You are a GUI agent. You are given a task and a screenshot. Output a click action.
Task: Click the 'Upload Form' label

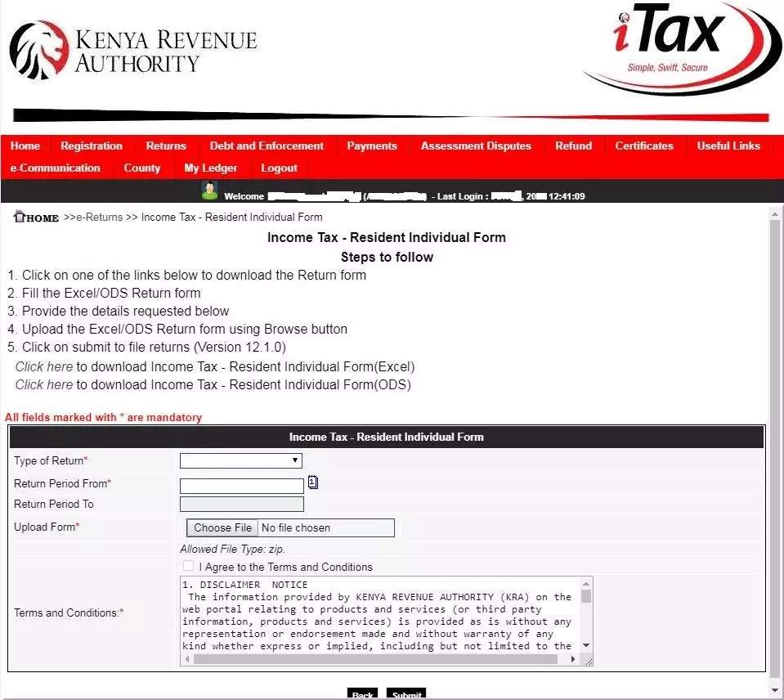pyautogui.click(x=47, y=527)
